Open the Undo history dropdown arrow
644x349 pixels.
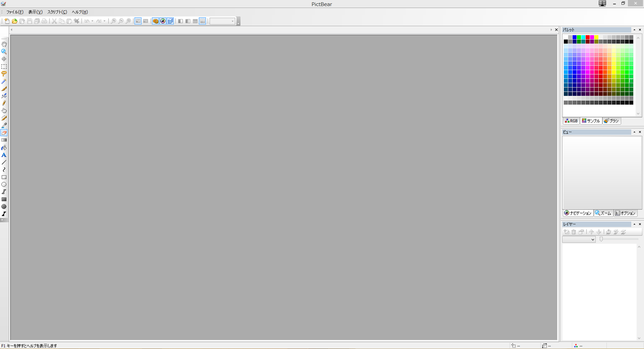point(92,21)
